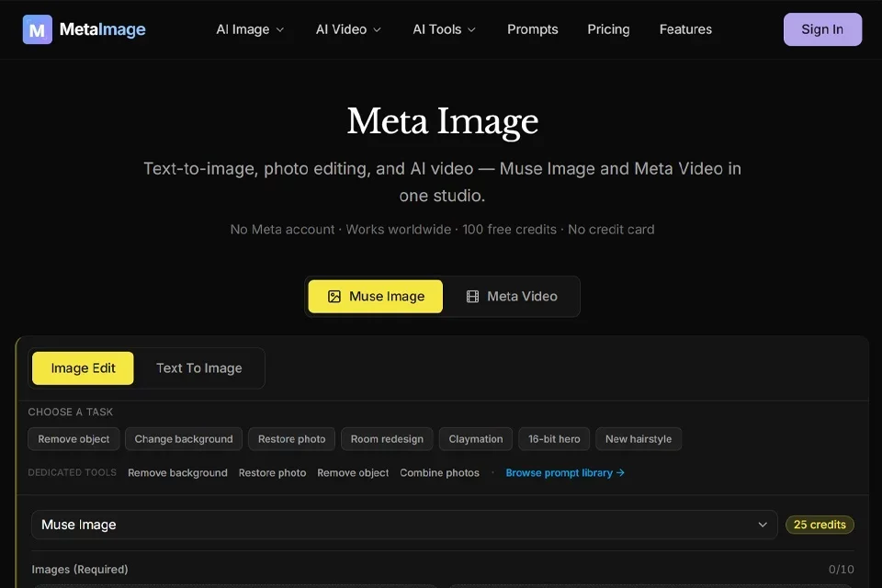Screen dimensions: 882x588
Task: Click the 0/10 image counter
Action: (x=841, y=570)
